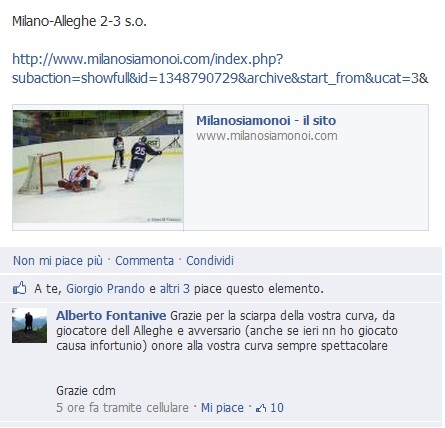Select the 'Milano-Alleghe 2-3 s.o.' post text
The width and height of the screenshot is (445, 428).
point(79,22)
